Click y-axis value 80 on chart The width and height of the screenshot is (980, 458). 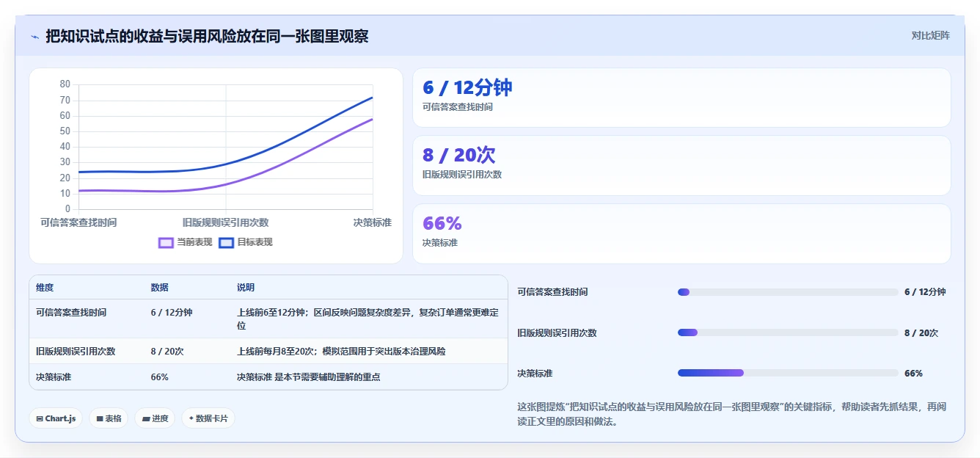(x=65, y=84)
